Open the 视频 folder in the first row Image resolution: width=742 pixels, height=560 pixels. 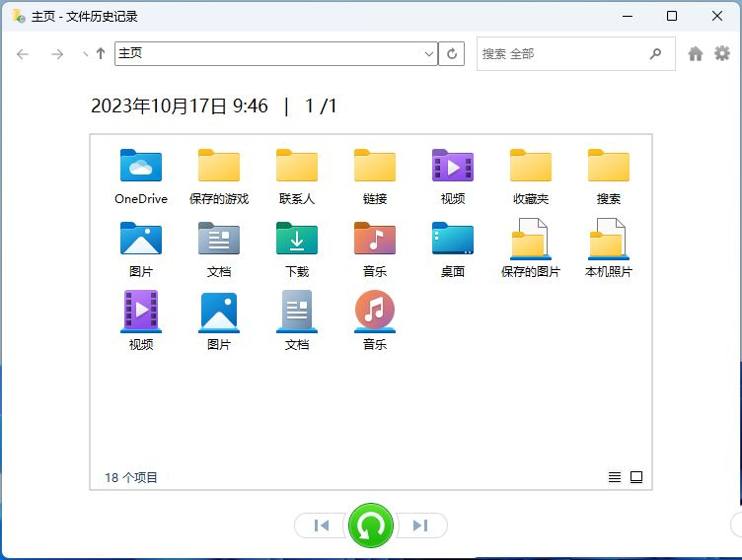point(453,176)
